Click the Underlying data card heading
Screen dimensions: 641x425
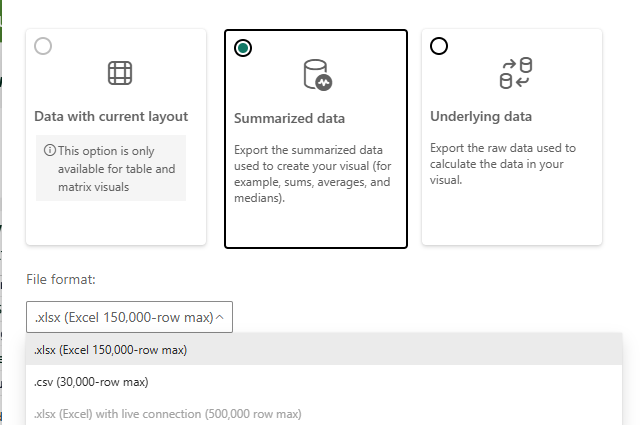point(481,116)
